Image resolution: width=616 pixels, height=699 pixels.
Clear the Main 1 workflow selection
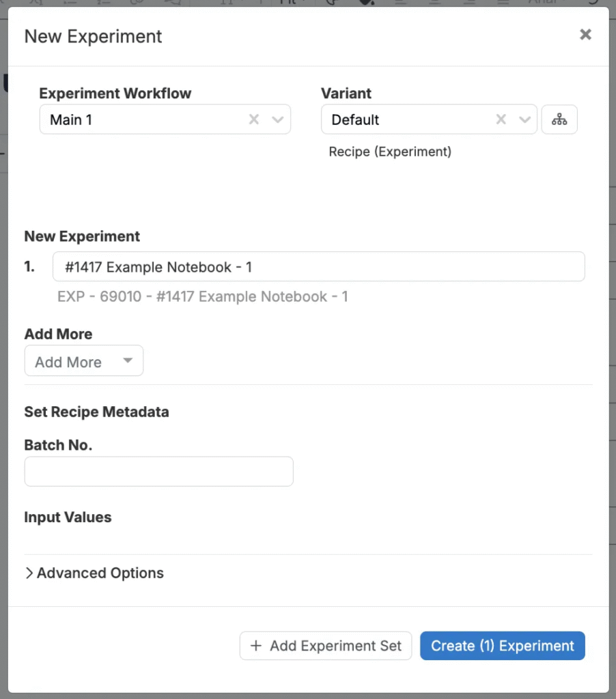(x=254, y=119)
